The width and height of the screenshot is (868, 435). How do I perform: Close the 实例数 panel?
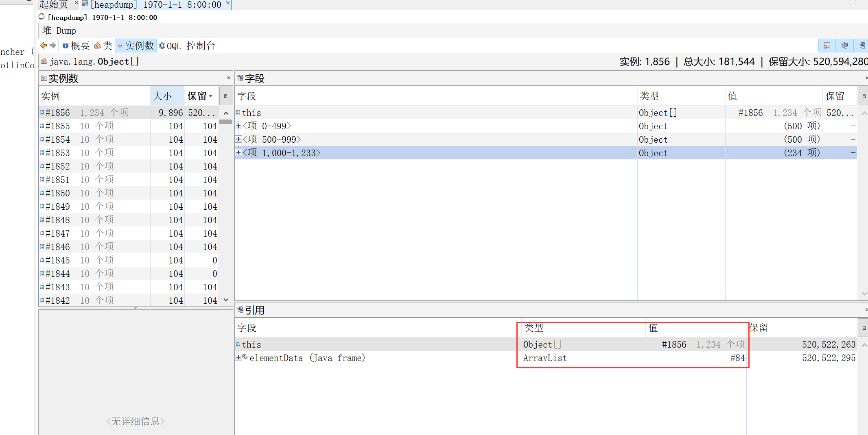[229, 78]
